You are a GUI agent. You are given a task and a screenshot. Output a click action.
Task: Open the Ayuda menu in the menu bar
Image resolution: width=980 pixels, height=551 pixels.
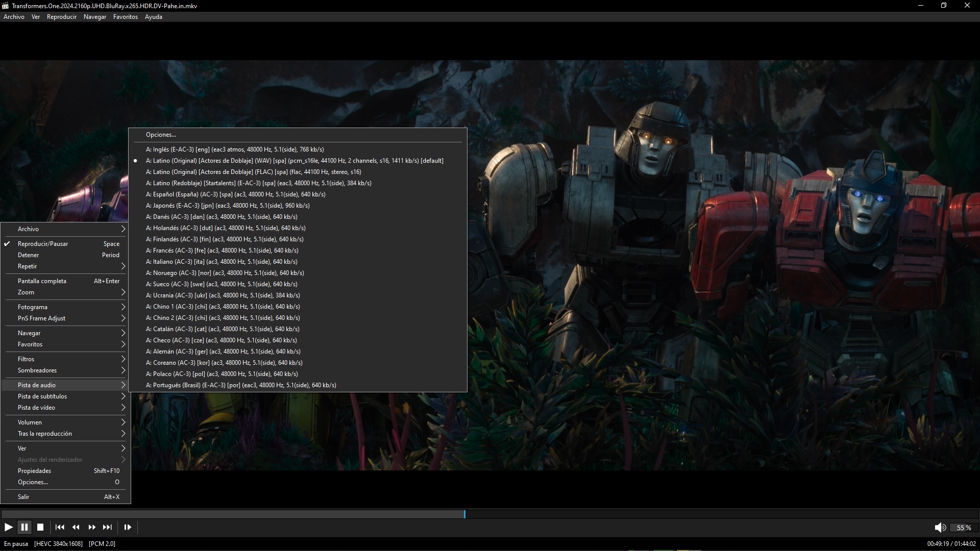pos(154,17)
